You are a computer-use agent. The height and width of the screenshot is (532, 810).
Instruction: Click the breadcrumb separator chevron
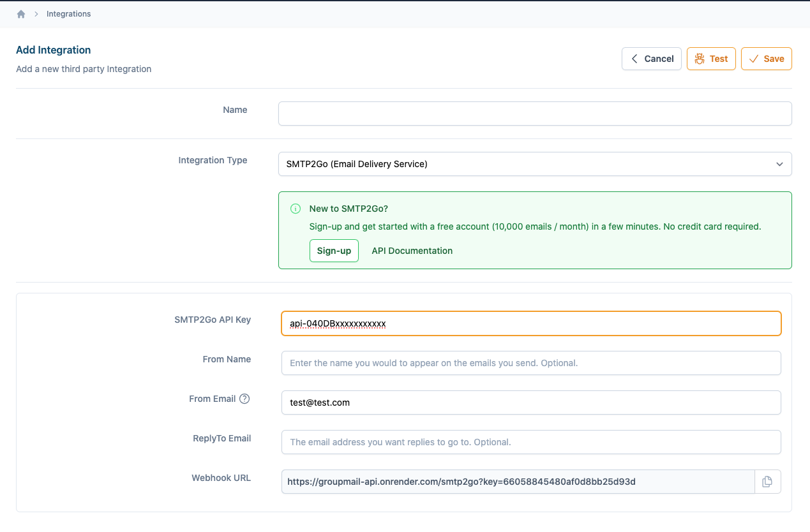tap(37, 13)
